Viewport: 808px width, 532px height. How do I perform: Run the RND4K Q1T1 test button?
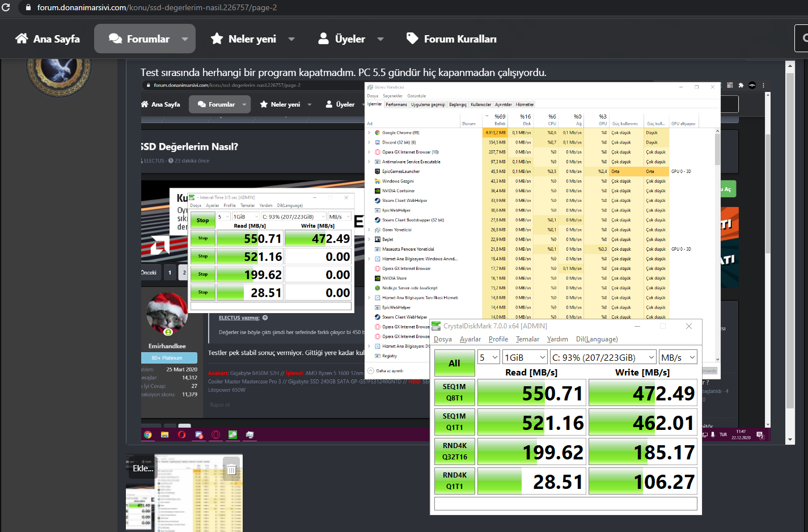[454, 481]
